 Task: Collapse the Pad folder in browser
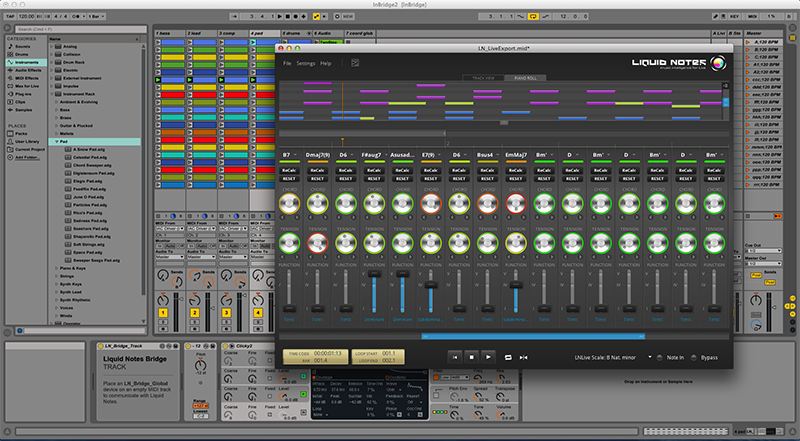(54, 141)
